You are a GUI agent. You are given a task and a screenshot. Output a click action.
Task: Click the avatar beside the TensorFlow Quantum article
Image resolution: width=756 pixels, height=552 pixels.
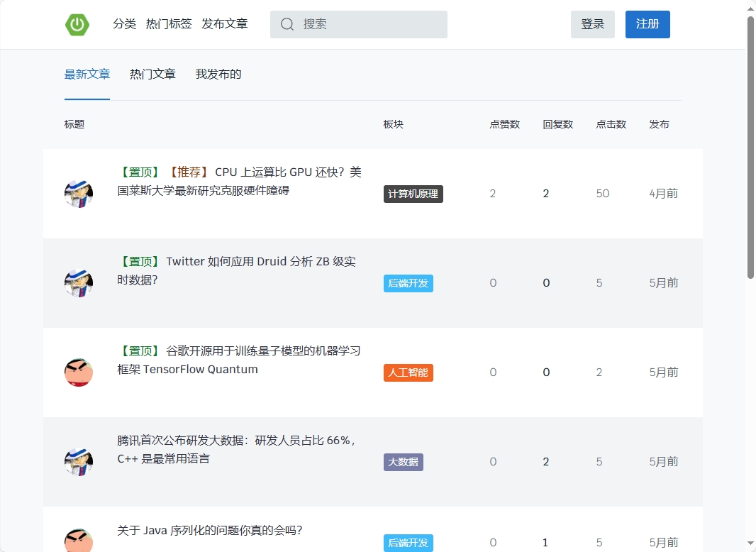(x=78, y=372)
